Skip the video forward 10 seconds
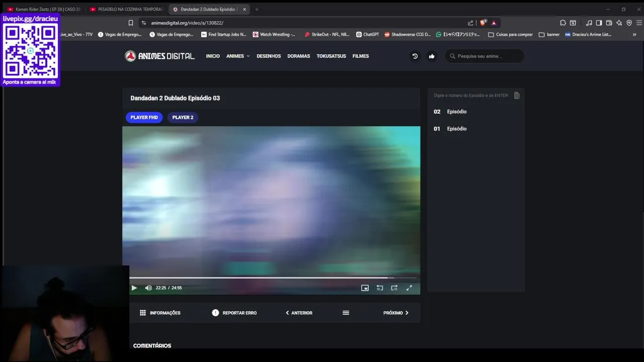The width and height of the screenshot is (644, 362). 394,288
